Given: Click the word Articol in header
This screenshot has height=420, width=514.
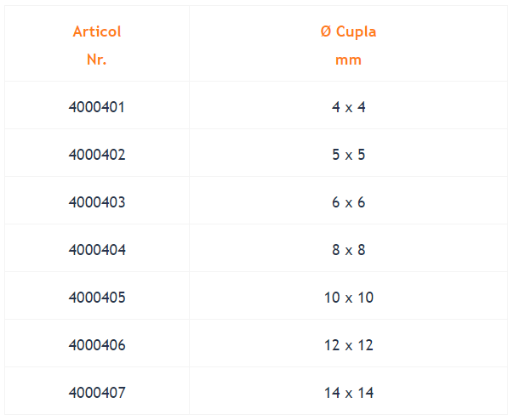Looking at the screenshot, I should [x=97, y=31].
